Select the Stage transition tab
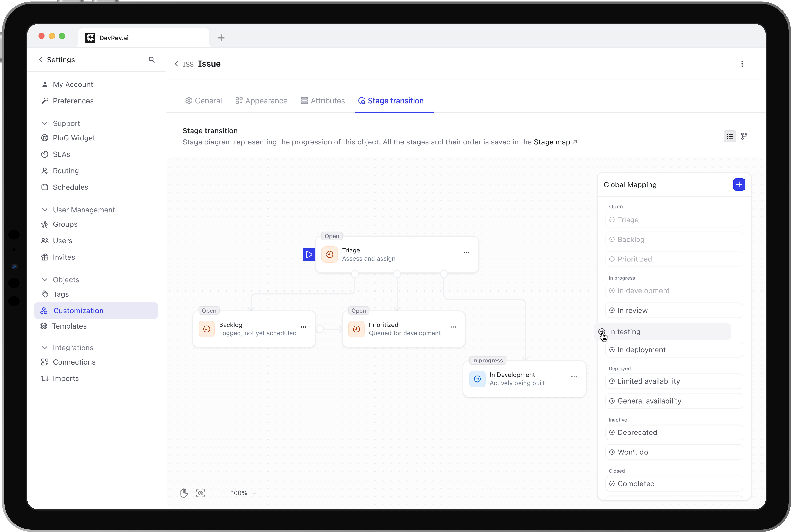The height and width of the screenshot is (532, 791). coord(391,101)
